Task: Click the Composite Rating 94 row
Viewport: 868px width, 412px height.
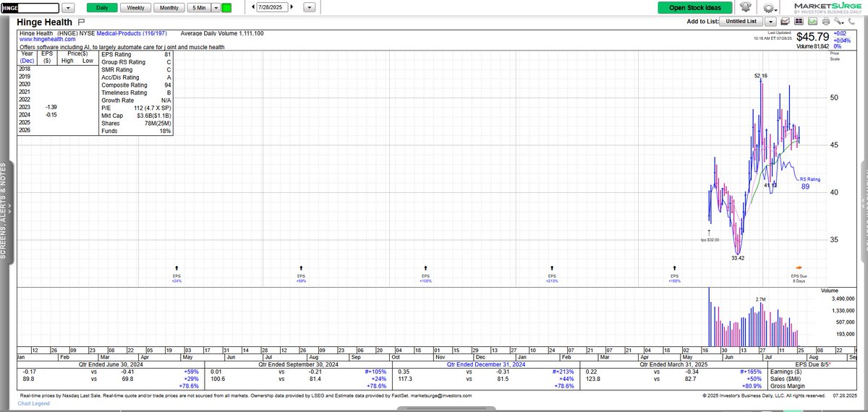Action: pos(137,86)
